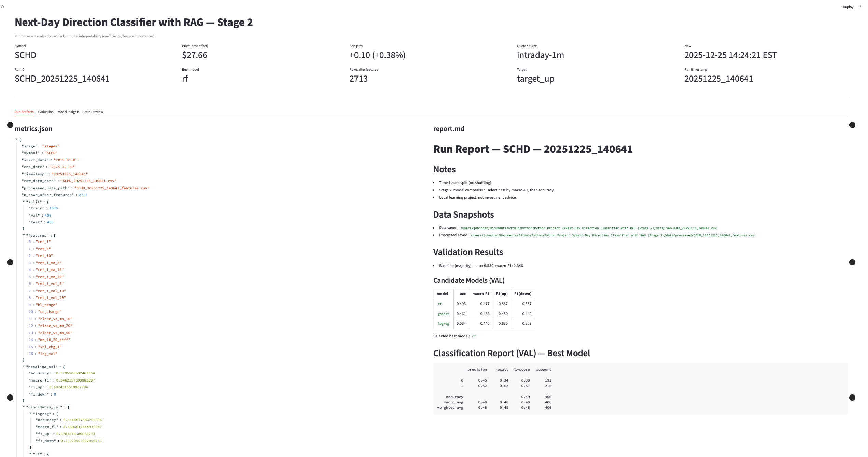This screenshot has width=868, height=457.
Task: Select the Data Preview tab
Action: click(93, 112)
